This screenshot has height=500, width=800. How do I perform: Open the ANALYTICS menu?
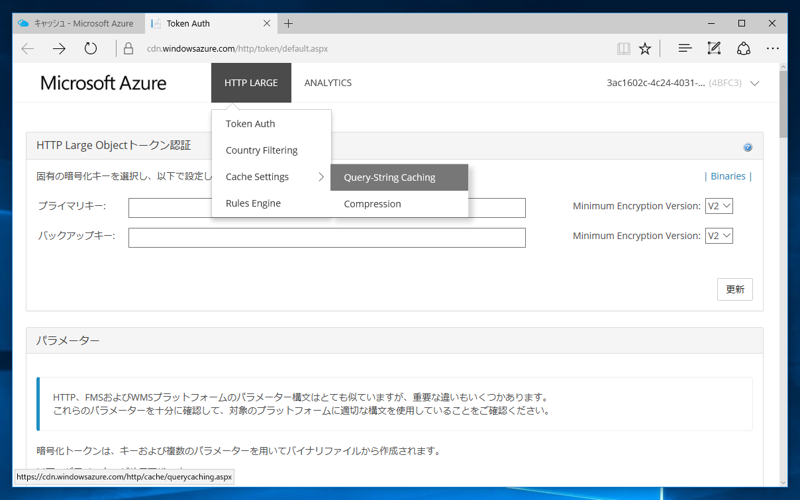click(x=328, y=83)
